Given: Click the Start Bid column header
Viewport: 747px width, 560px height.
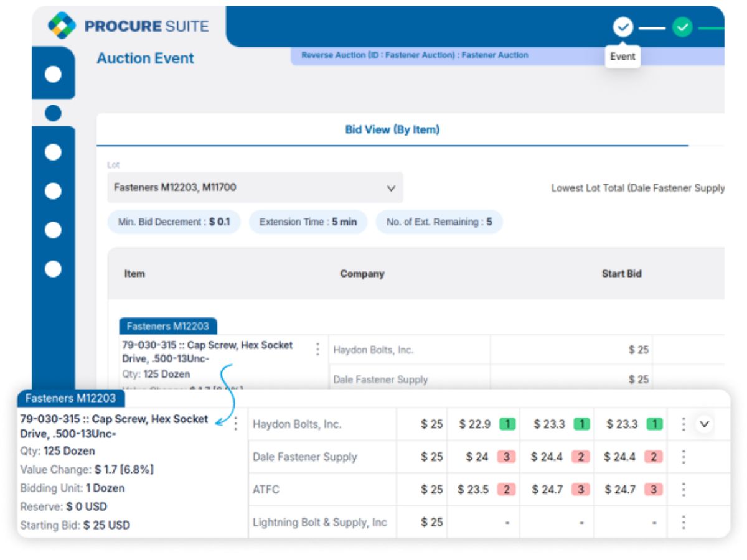Looking at the screenshot, I should [x=621, y=273].
